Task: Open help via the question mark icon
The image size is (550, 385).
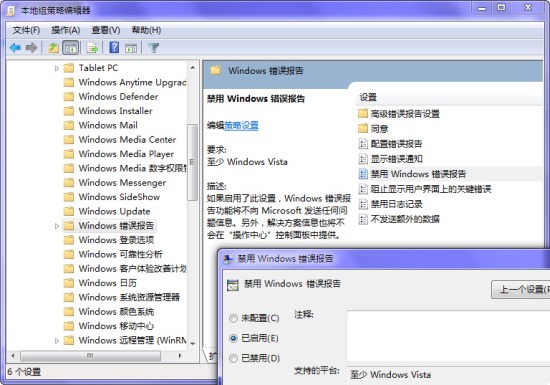Action: (x=114, y=47)
